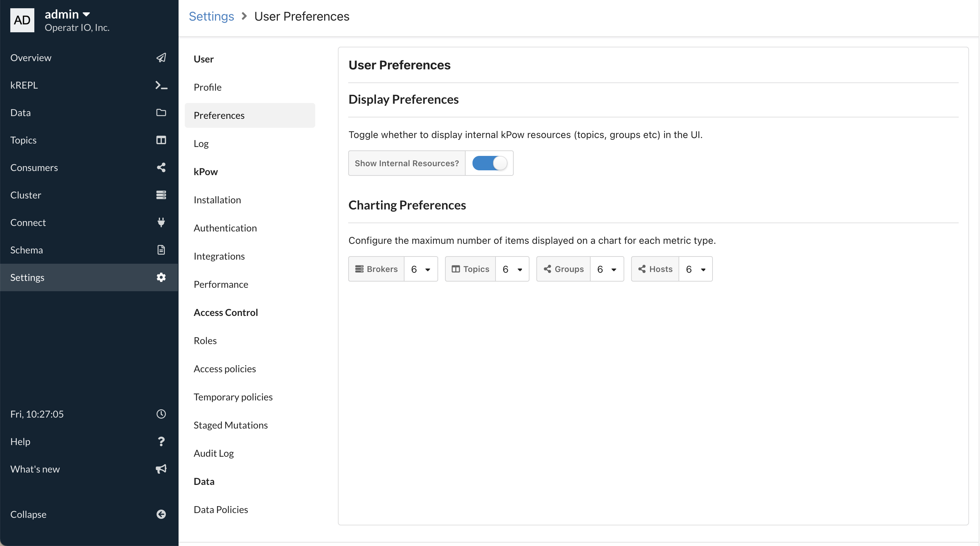Image resolution: width=980 pixels, height=546 pixels.
Task: Expand the Topics chart metric dropdown
Action: (521, 269)
